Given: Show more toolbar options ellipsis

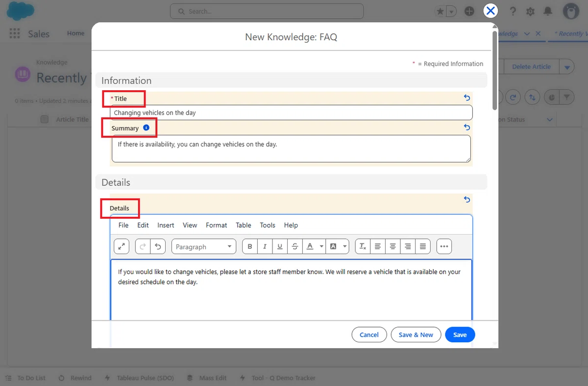Looking at the screenshot, I should [x=444, y=246].
